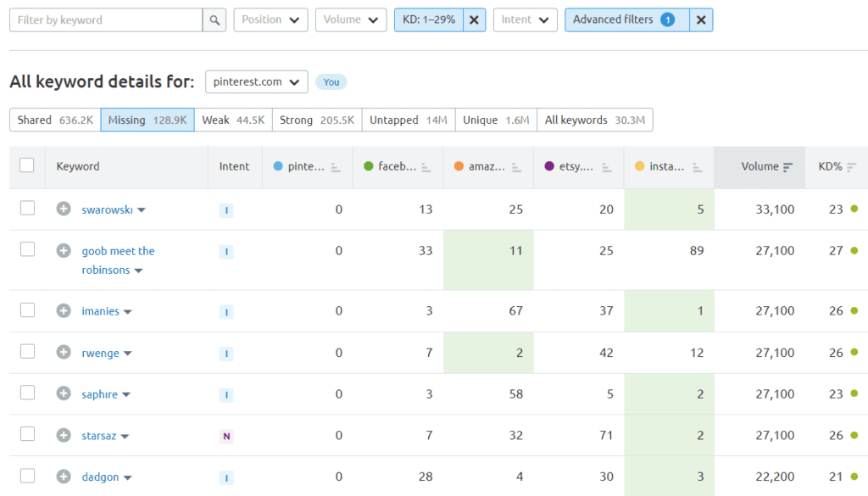The height and width of the screenshot is (496, 868).
Task: Click the You badge next to pinterest.com
Action: click(331, 82)
